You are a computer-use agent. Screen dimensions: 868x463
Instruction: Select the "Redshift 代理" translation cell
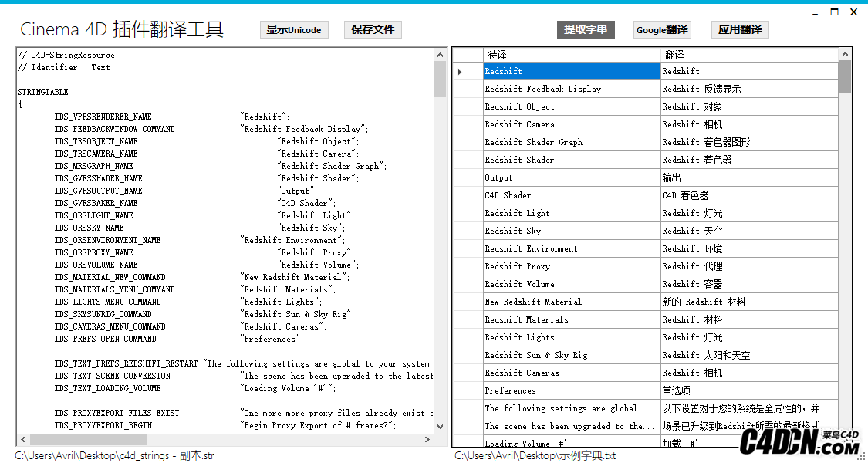(749, 266)
